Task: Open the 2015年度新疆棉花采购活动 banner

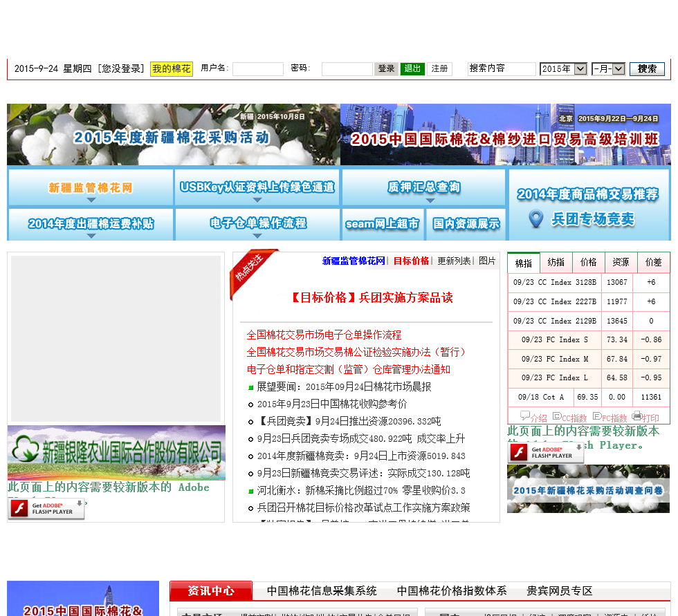Action: (x=174, y=134)
